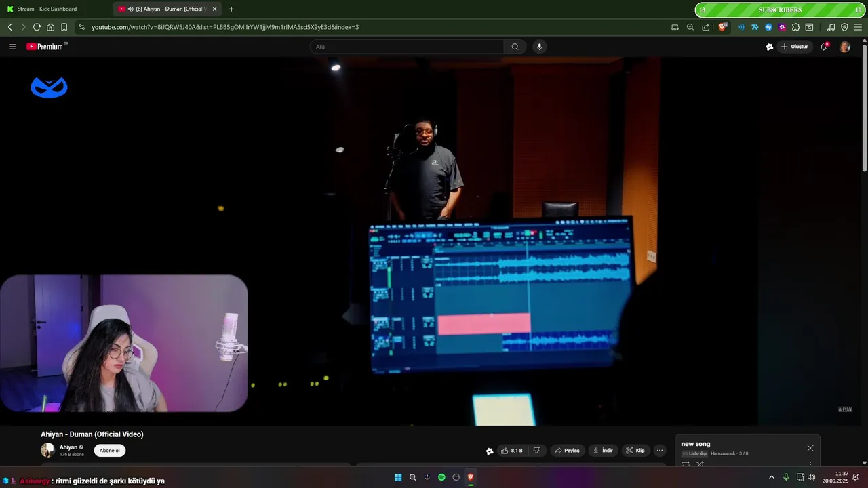Click the Liste dışı unlisted badge

tap(695, 453)
